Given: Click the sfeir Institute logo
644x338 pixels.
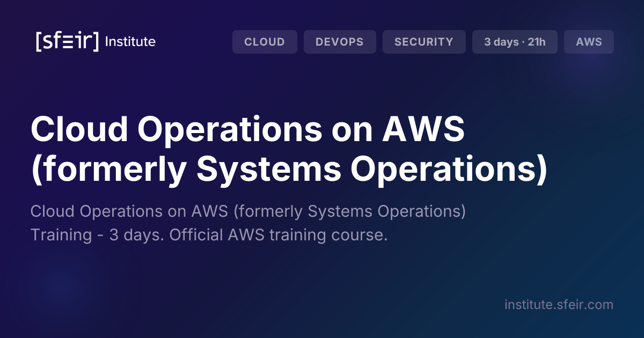Looking at the screenshot, I should (96, 41).
